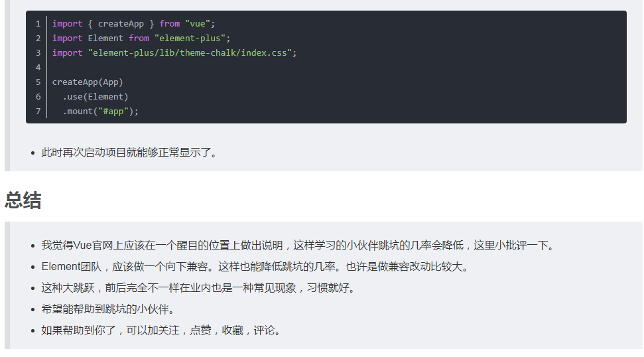Image resolution: width=644 pixels, height=357 pixels.
Task: Click the .use(Element) code line
Action: 96,97
